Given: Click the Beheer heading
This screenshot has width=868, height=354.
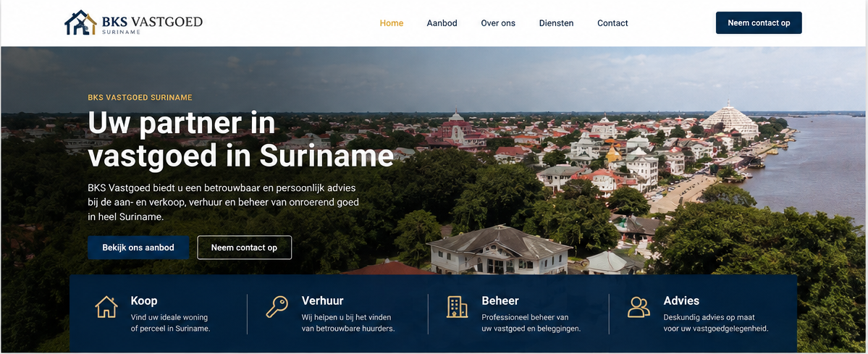Looking at the screenshot, I should [x=500, y=301].
